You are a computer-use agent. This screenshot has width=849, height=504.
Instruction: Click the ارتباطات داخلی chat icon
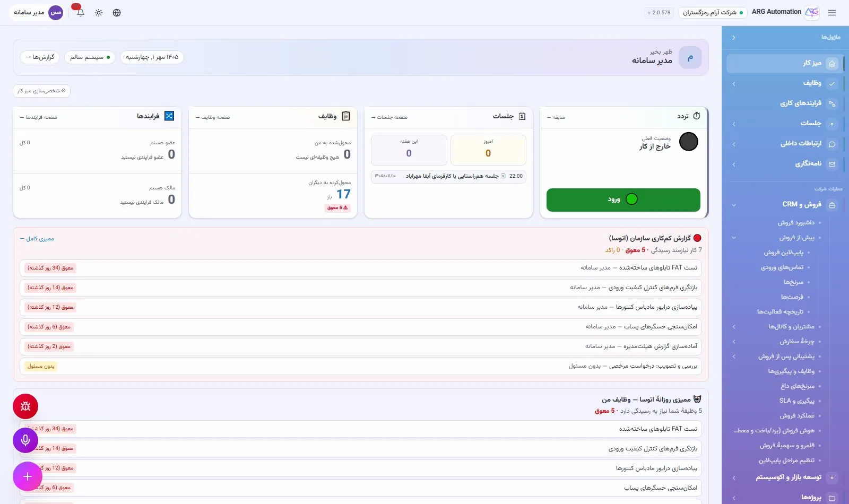pyautogui.click(x=831, y=144)
